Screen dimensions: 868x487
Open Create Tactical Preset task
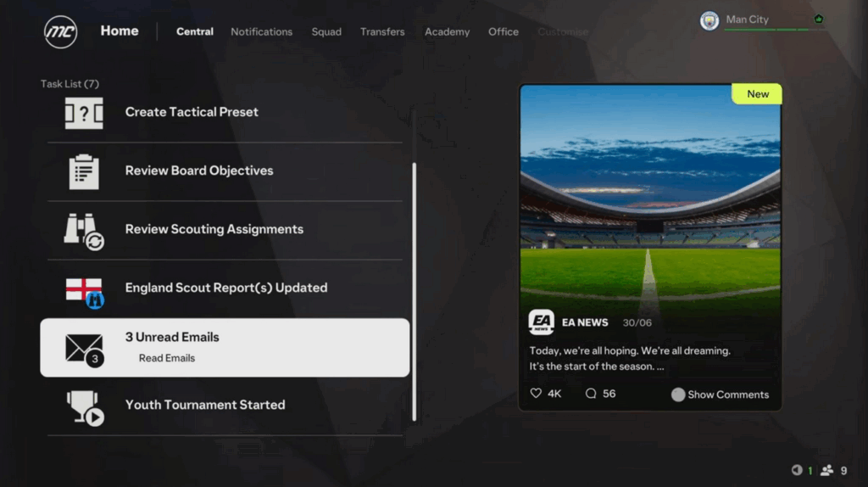point(225,113)
